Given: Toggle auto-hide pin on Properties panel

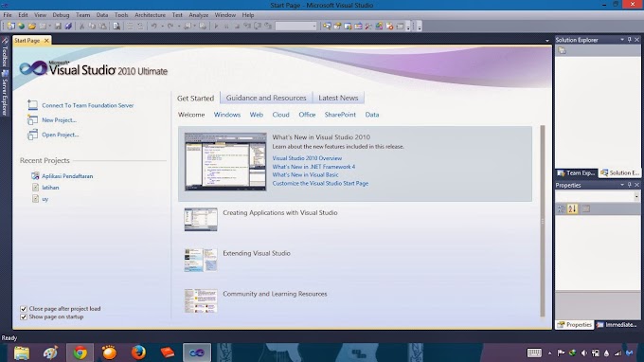Looking at the screenshot, I should [x=629, y=185].
